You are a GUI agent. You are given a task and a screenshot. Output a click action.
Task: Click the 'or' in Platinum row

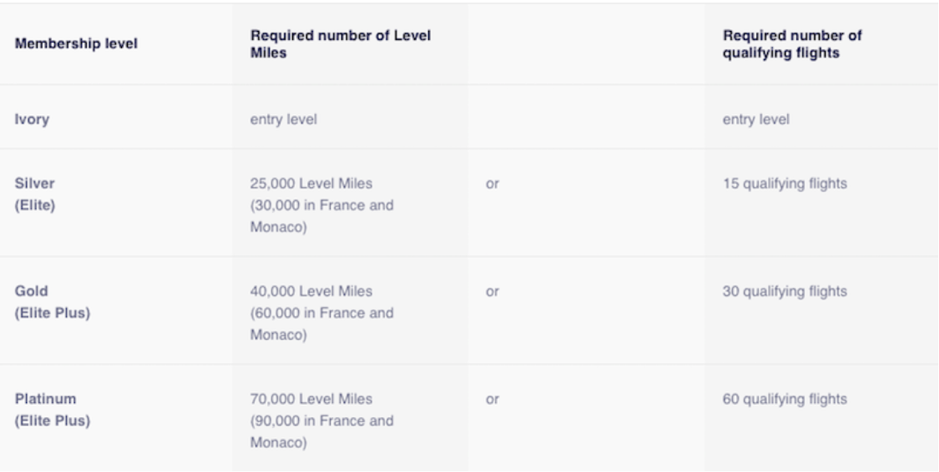coord(492,399)
